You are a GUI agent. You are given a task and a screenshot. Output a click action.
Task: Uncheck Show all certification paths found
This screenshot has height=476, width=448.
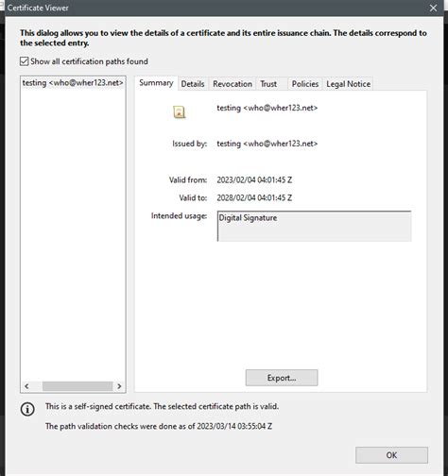click(x=25, y=61)
